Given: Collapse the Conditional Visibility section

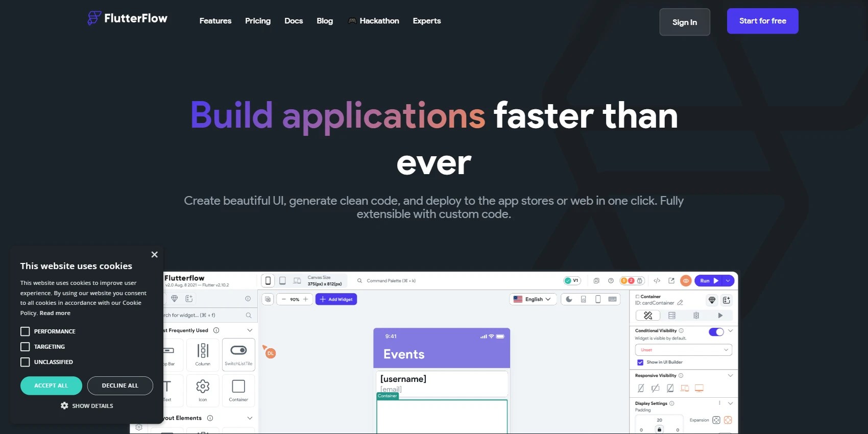Looking at the screenshot, I should [x=731, y=331].
